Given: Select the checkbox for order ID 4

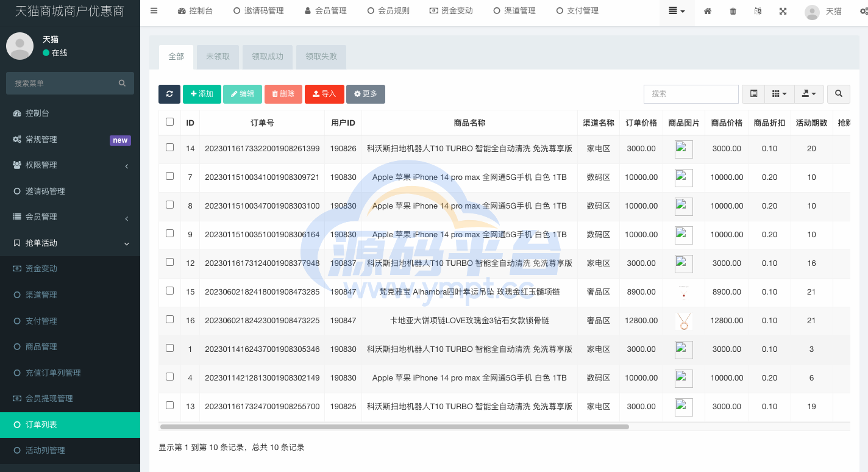Looking at the screenshot, I should tap(169, 377).
